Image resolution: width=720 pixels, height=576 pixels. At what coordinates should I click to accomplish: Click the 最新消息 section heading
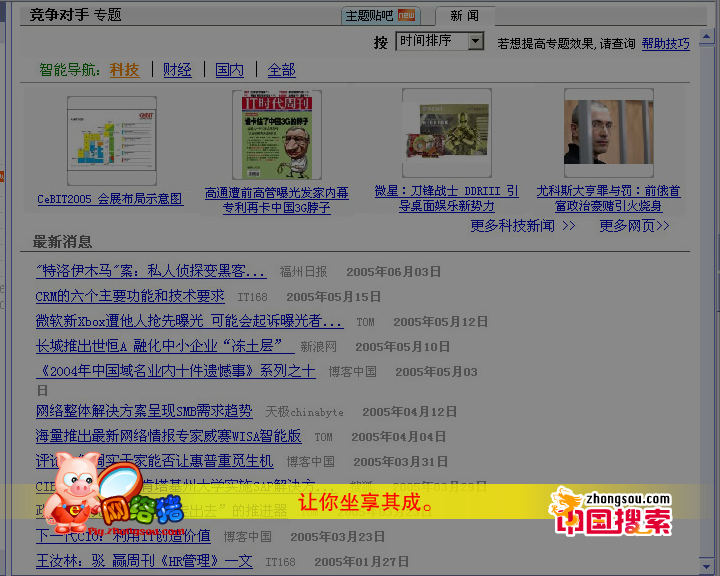(62, 242)
